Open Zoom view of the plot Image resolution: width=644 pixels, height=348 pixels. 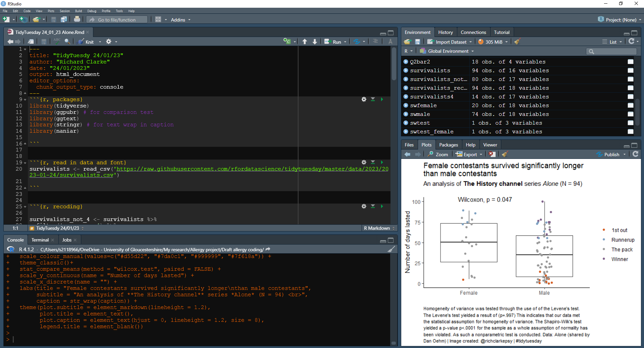point(438,154)
